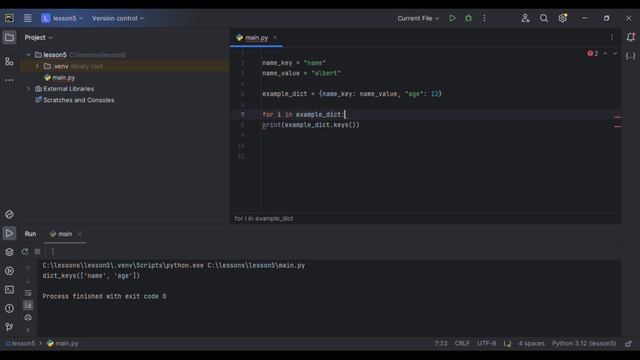Change UTF-8 file encoding in status bar

[487, 343]
